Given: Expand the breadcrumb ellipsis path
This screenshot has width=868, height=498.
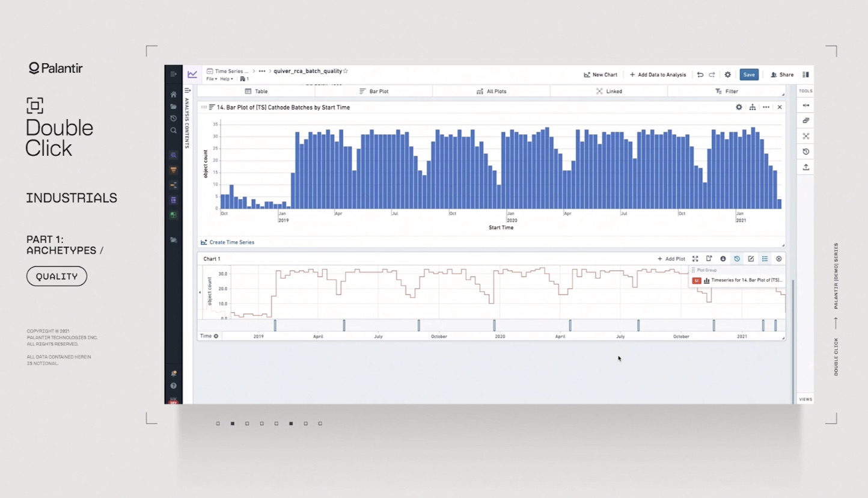Looking at the screenshot, I should 261,71.
